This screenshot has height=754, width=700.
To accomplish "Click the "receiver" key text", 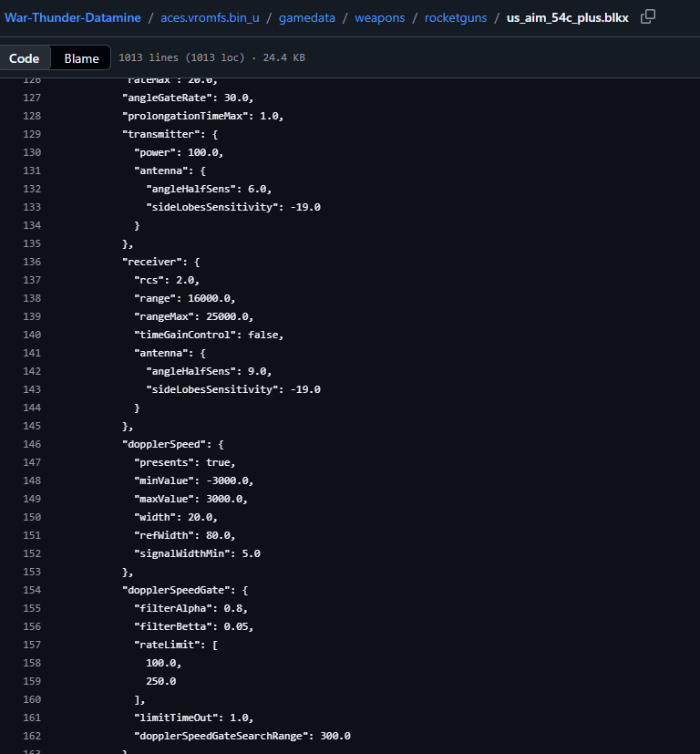I will pyautogui.click(x=155, y=262).
